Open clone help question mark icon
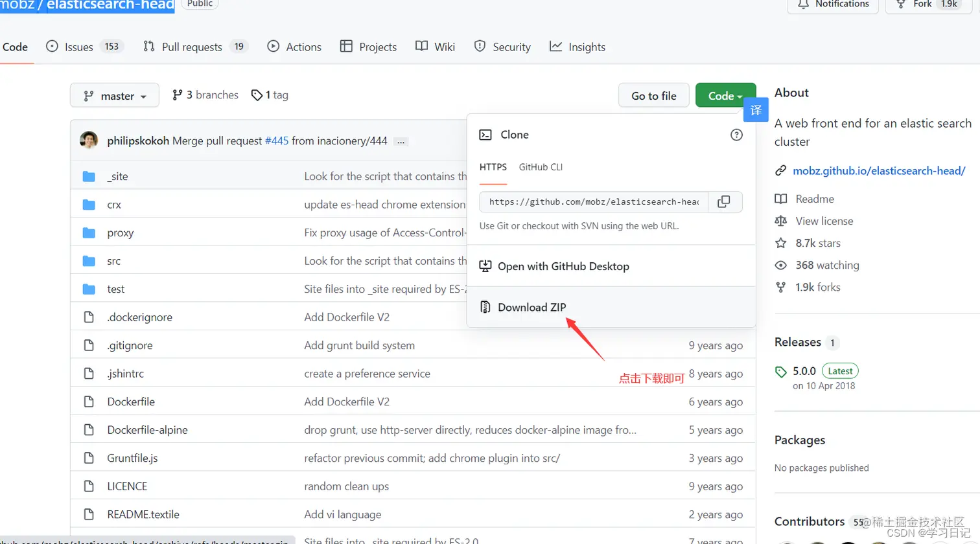Screen dimensions: 980x544 (736, 135)
